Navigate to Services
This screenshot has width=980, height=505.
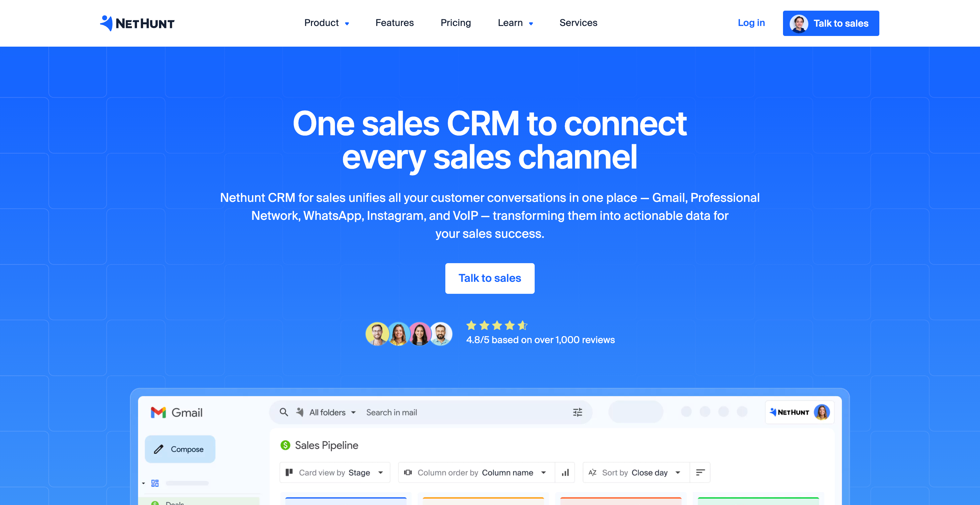click(578, 23)
